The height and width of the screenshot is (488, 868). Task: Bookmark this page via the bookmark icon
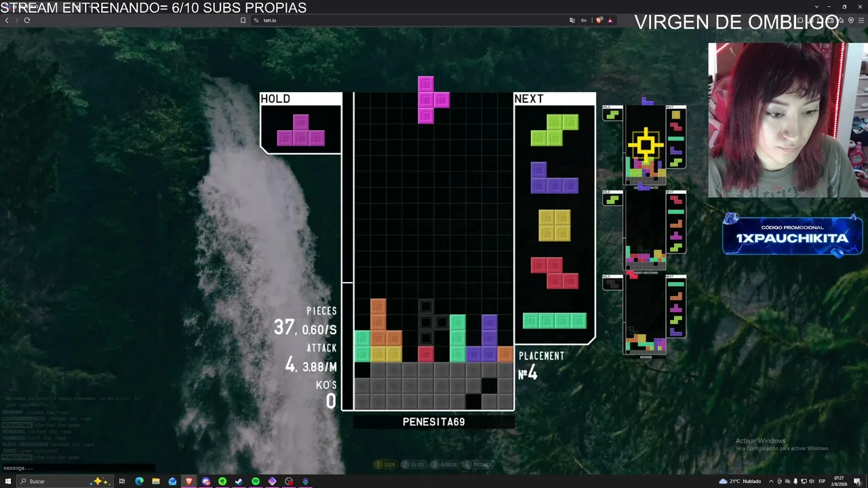pyautogui.click(x=243, y=20)
